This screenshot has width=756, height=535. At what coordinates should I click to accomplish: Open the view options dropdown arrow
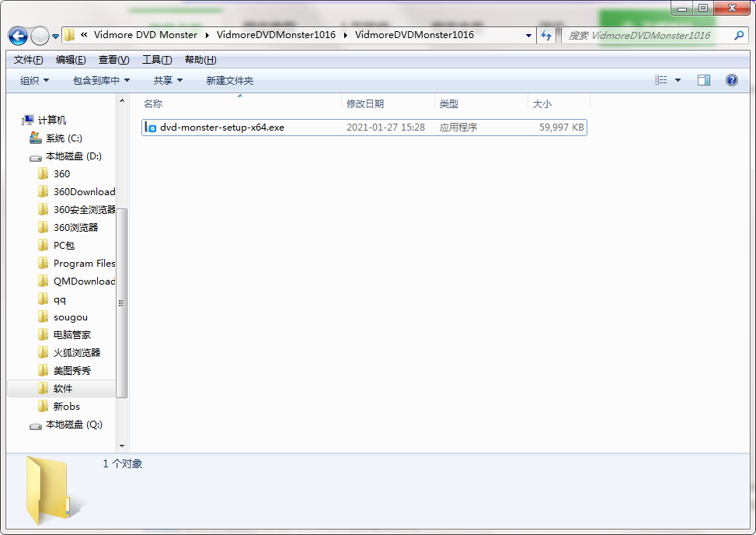(x=678, y=80)
